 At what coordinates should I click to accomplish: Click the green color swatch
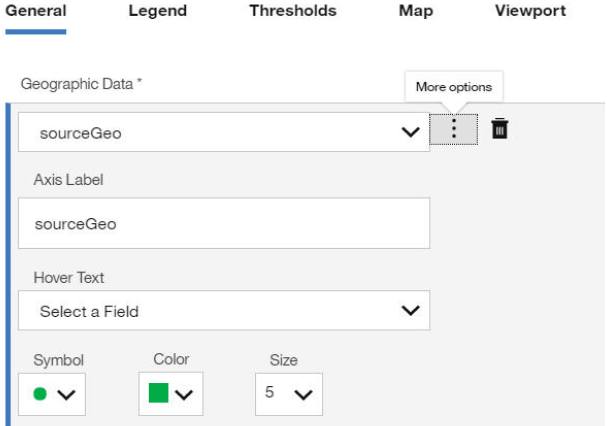coord(158,393)
